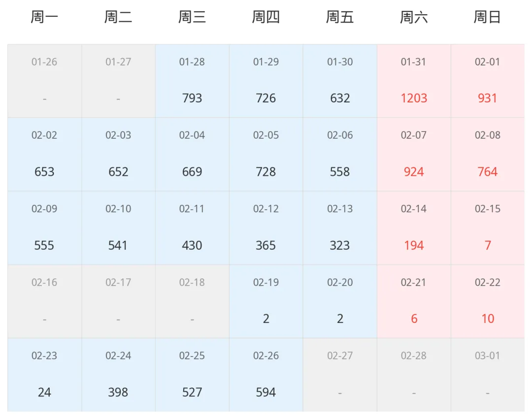The image size is (532, 419).
Task: Click the 02-14 cell showing 194
Action: click(x=414, y=228)
